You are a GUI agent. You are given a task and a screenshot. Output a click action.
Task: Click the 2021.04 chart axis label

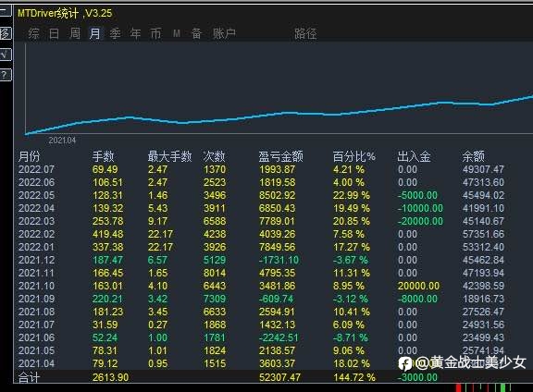[x=62, y=140]
